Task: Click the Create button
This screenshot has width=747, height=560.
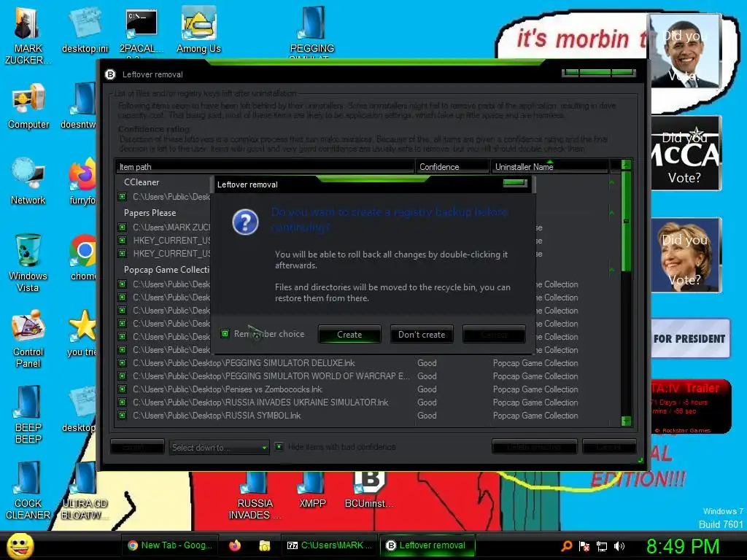Action: coord(349,334)
